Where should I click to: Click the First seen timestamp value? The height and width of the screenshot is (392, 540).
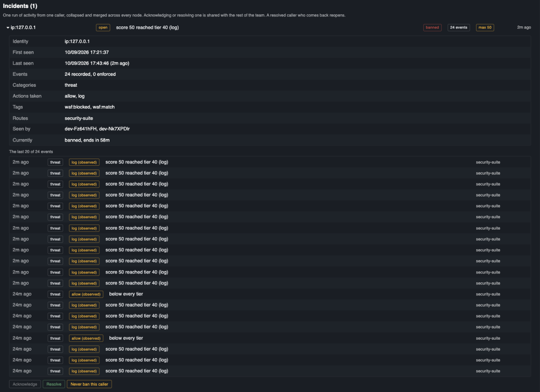pyautogui.click(x=87, y=52)
